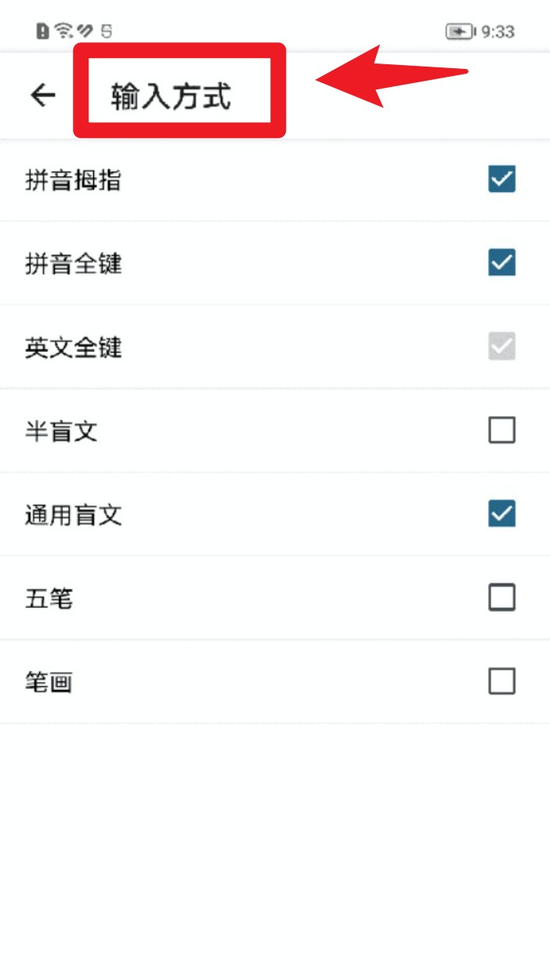The height and width of the screenshot is (980, 550).
Task: Enable the 半盲文 input method
Action: coord(501,430)
